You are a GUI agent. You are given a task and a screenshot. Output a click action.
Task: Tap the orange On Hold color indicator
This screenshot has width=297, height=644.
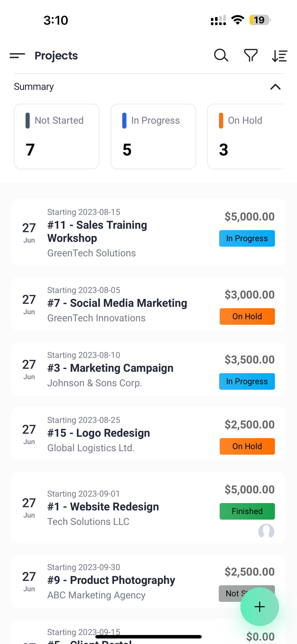pos(221,120)
